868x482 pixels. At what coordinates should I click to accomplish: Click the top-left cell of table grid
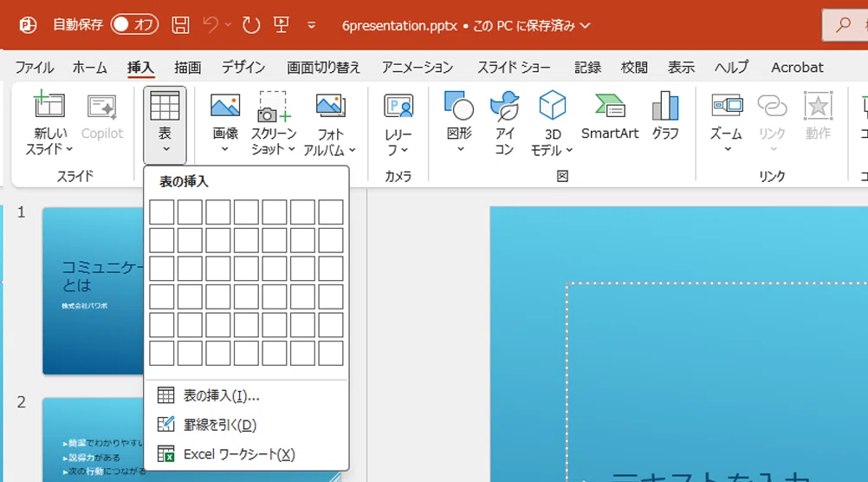click(x=162, y=212)
